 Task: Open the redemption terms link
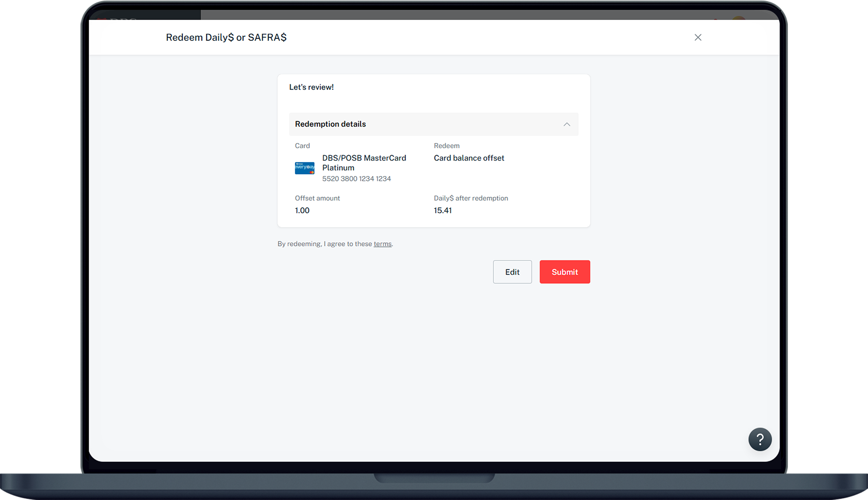click(382, 244)
